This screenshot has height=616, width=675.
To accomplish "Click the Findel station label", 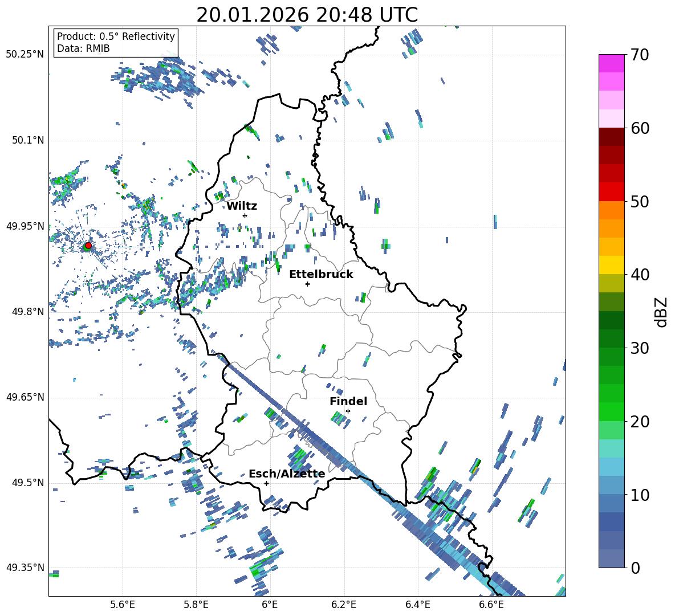I will (348, 401).
